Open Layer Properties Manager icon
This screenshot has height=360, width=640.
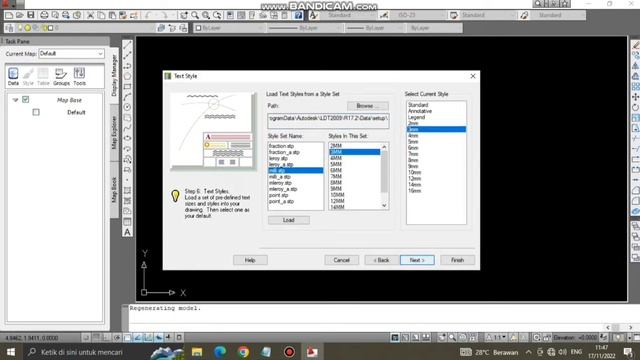9,28
